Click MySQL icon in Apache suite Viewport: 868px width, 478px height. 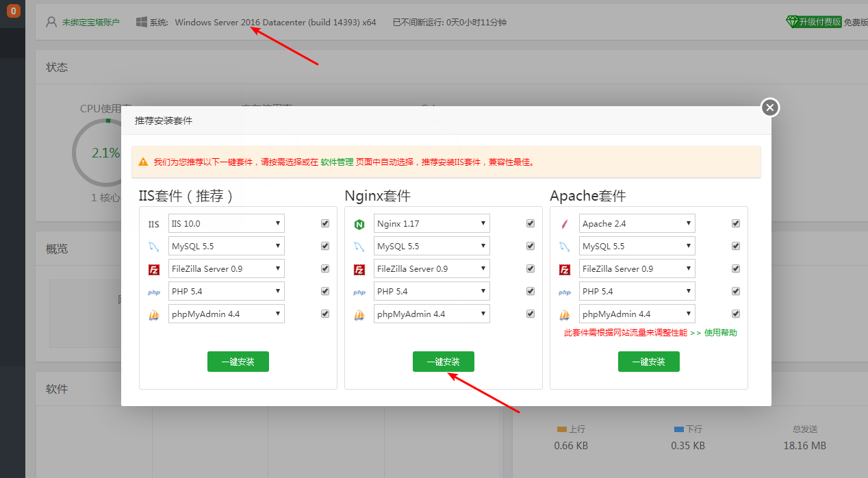[565, 247]
